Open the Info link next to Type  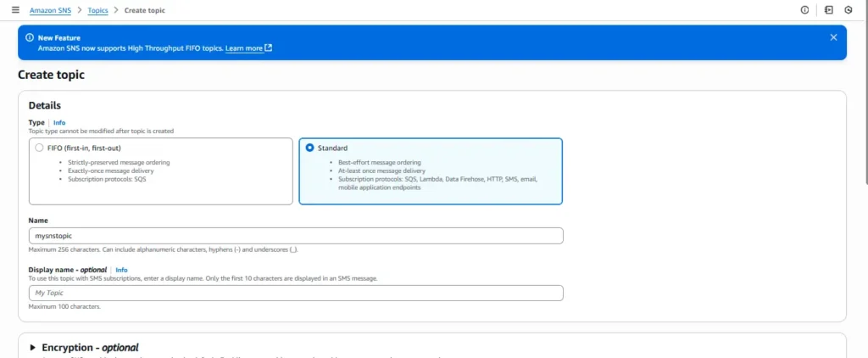pos(59,122)
